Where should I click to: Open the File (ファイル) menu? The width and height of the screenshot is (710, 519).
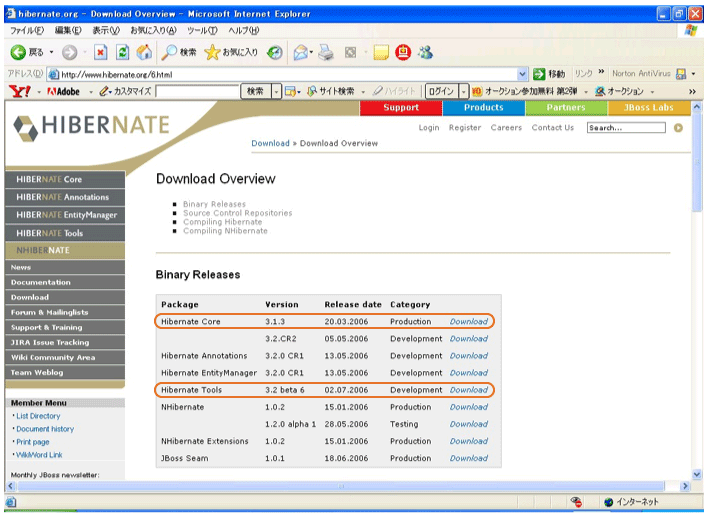pyautogui.click(x=27, y=30)
